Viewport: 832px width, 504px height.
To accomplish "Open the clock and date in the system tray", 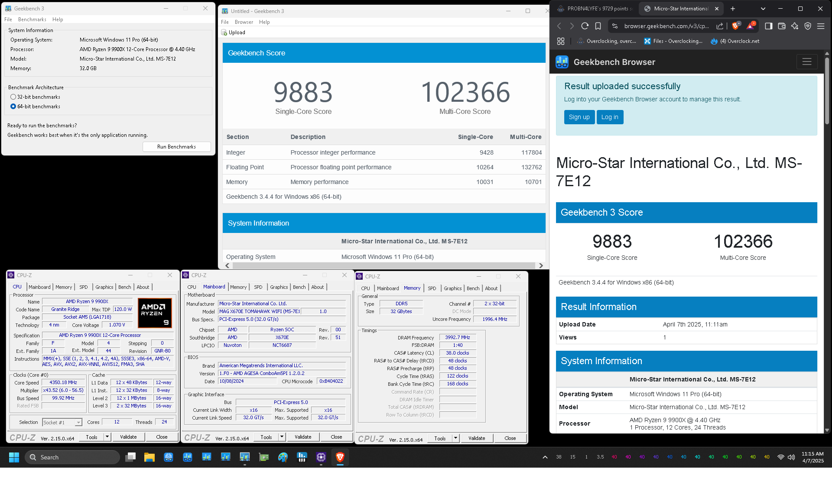I will 812,457.
